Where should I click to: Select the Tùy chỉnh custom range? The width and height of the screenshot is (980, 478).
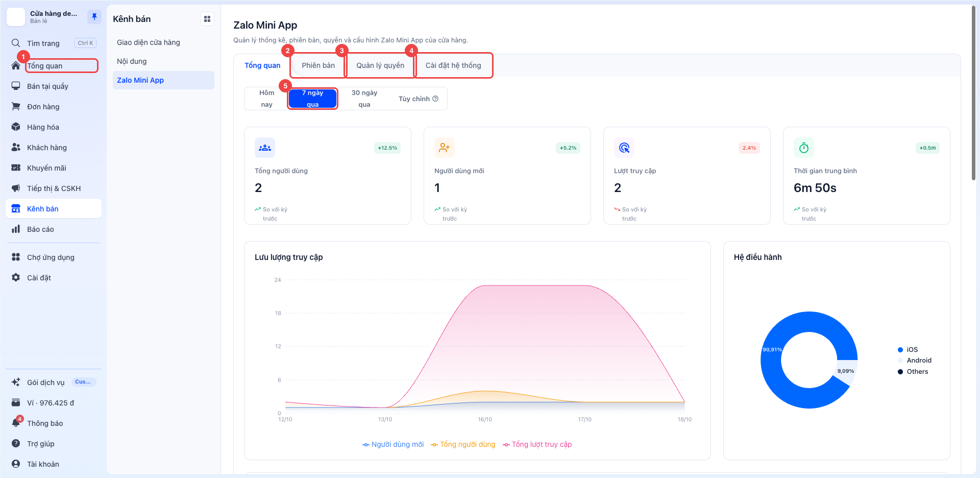coord(419,99)
